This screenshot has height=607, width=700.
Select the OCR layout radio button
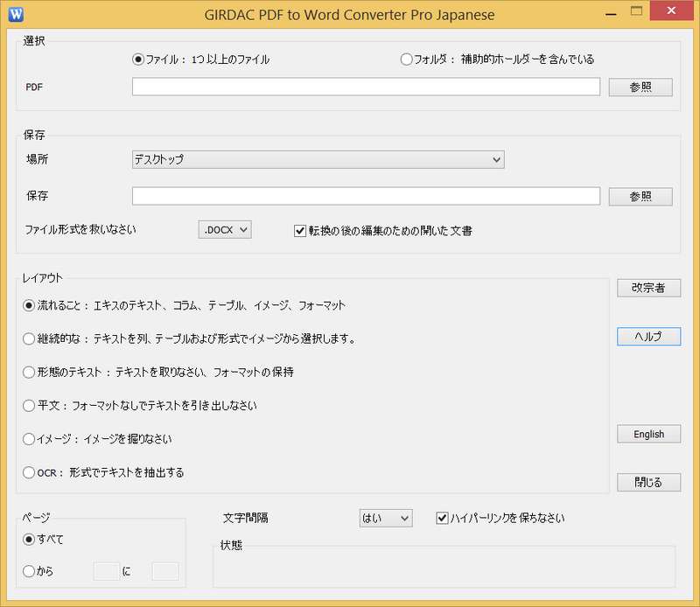pyautogui.click(x=29, y=472)
